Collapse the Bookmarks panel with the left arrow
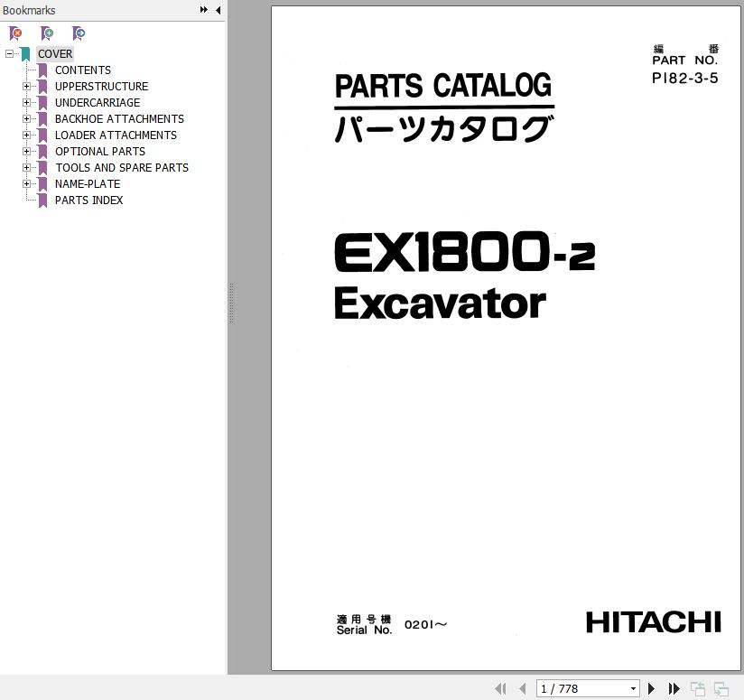 pos(219,10)
